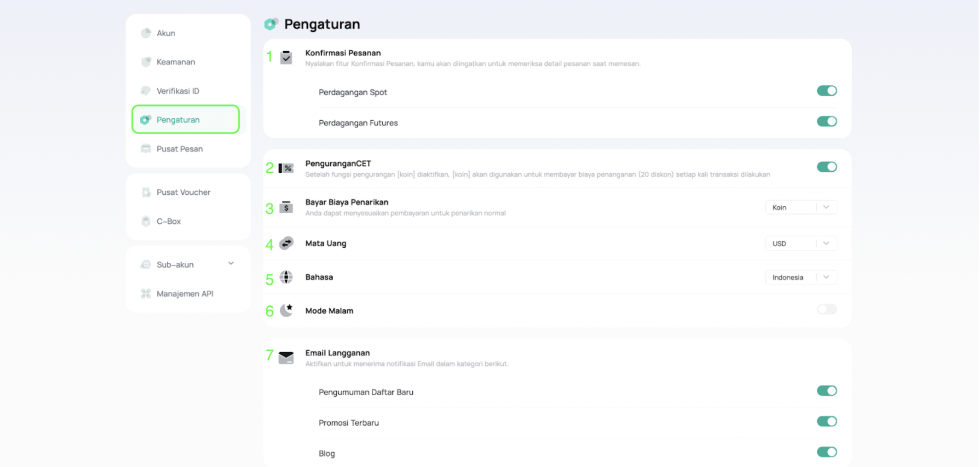Click the Email Langganan envelope icon

point(286,357)
